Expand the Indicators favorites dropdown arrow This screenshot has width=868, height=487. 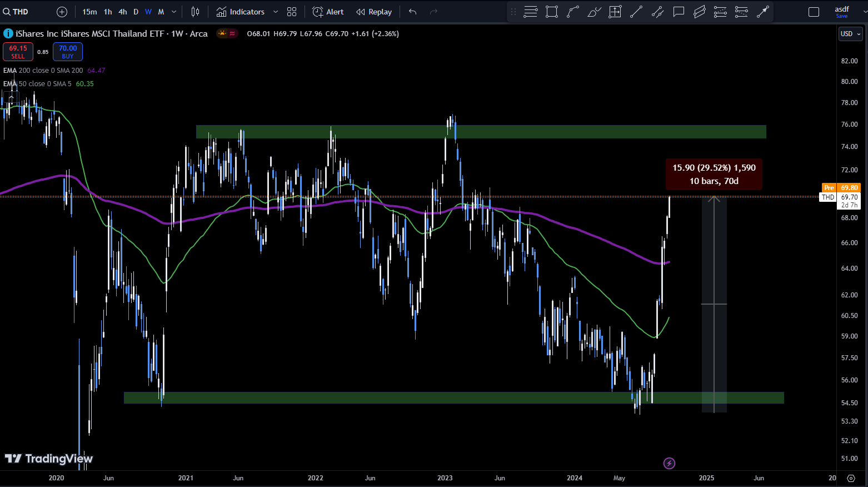[276, 12]
